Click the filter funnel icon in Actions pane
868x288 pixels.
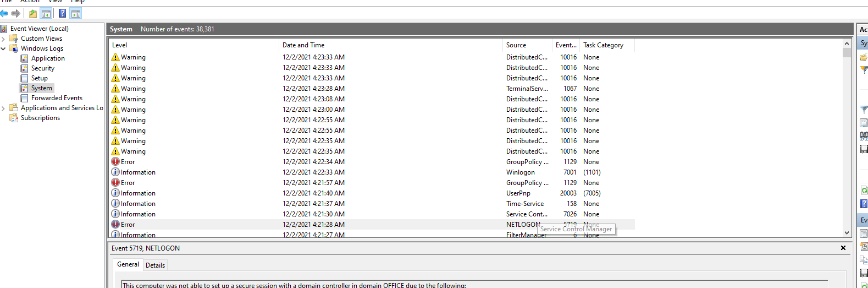(x=864, y=110)
